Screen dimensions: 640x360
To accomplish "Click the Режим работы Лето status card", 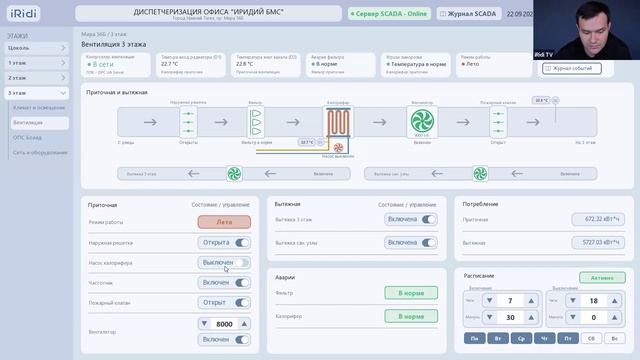I will tap(494, 64).
